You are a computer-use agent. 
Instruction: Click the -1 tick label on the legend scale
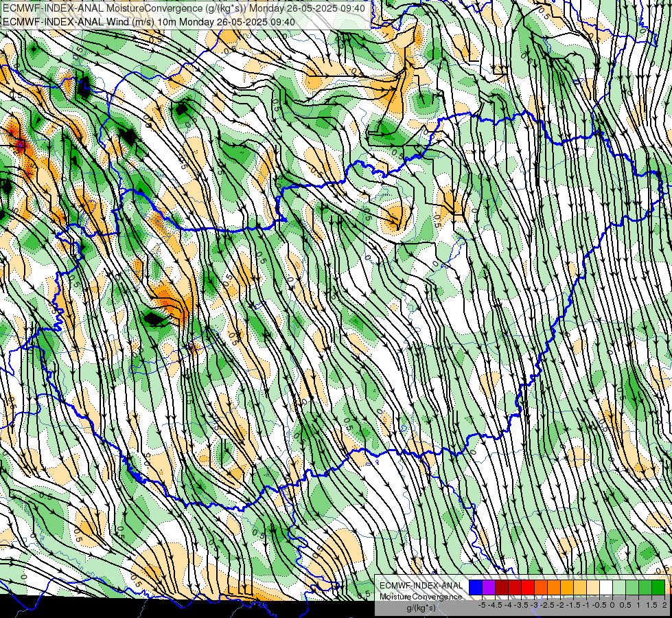[586, 605]
